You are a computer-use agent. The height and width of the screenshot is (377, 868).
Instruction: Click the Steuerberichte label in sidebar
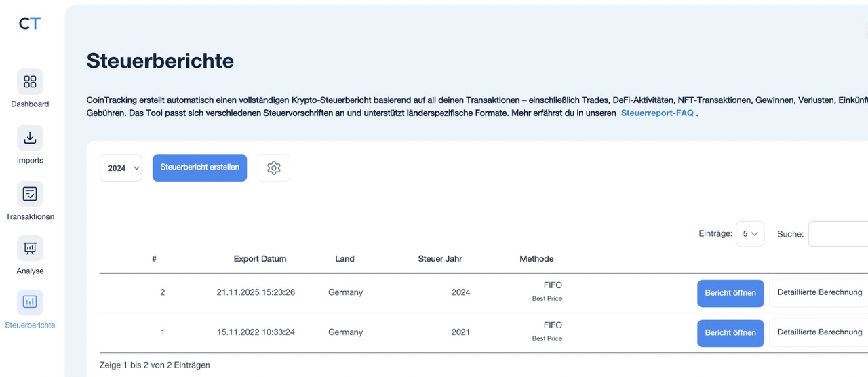pos(30,325)
